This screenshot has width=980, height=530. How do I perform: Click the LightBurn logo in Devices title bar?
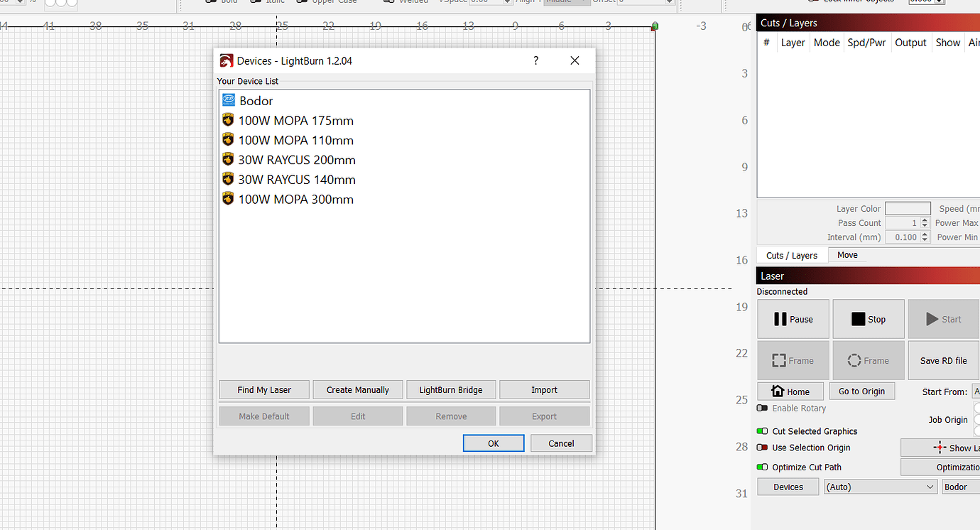click(227, 61)
